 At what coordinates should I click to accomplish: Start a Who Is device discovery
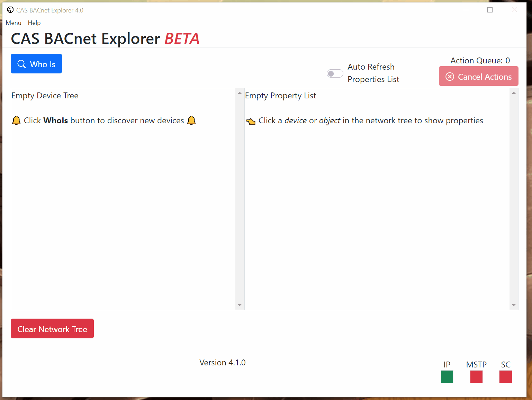(36, 64)
